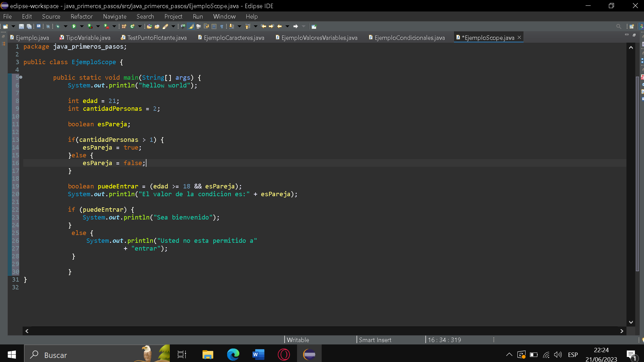Viewport: 644px width, 362px height.
Task: Switch to TestPuntoFlotante.java tab
Action: pyautogui.click(x=154, y=37)
